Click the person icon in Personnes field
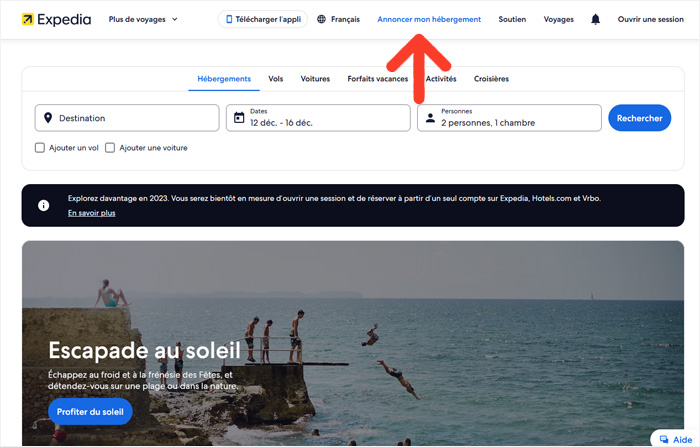Screen dimensions: 700x447 [x=430, y=118]
